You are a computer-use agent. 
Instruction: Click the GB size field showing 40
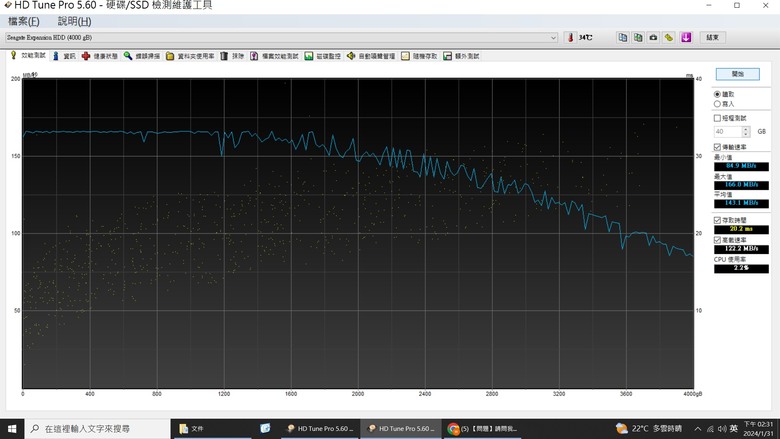tap(728, 132)
